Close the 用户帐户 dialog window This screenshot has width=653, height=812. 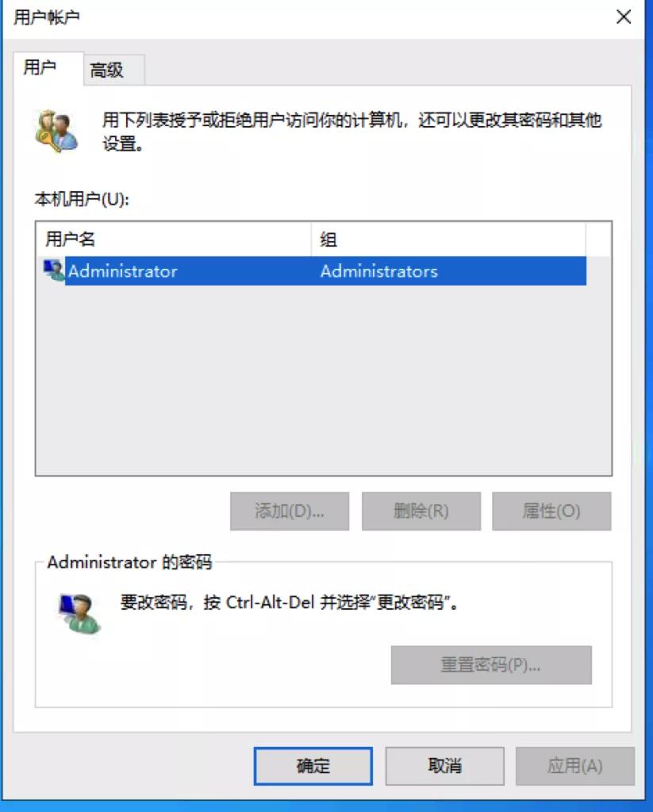(624, 17)
